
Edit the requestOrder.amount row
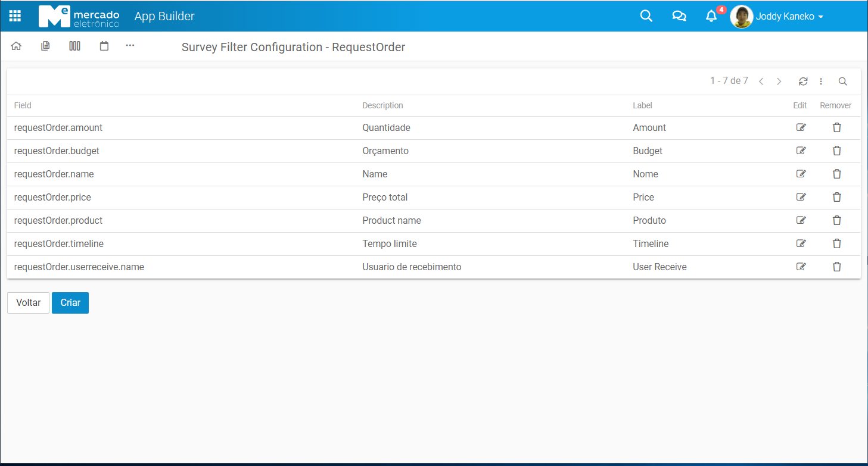801,127
